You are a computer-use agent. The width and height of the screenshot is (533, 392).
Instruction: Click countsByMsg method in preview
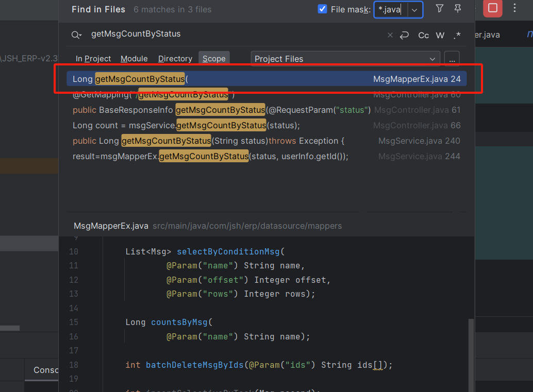point(179,322)
